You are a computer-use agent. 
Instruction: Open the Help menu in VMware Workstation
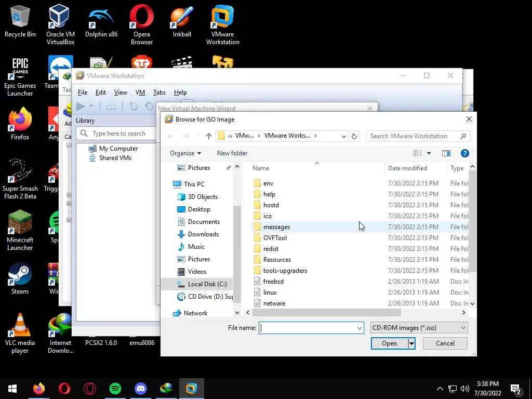(180, 92)
